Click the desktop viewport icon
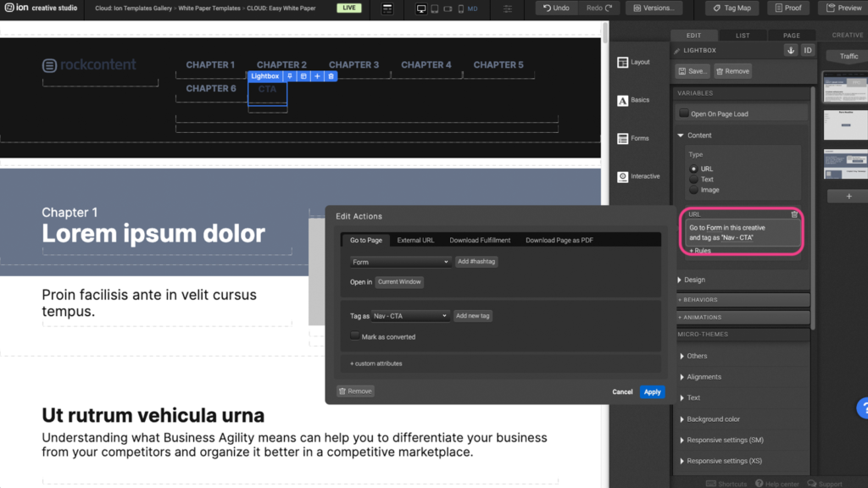 [421, 8]
